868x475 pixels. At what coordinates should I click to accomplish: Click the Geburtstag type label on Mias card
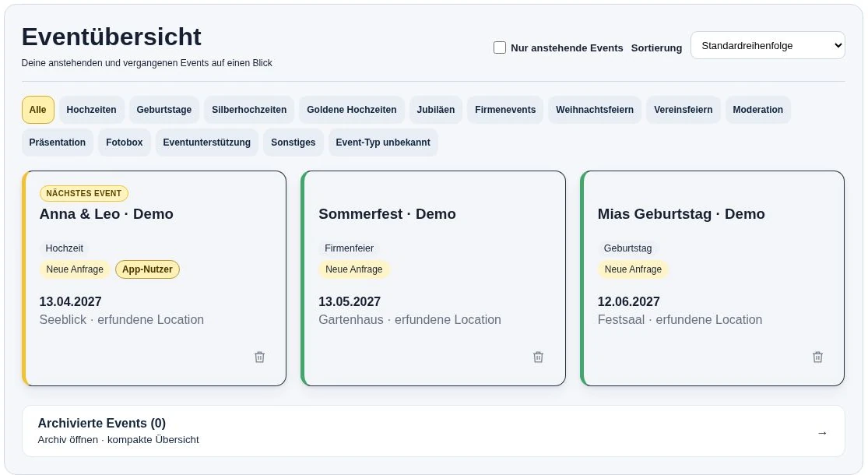coord(627,248)
